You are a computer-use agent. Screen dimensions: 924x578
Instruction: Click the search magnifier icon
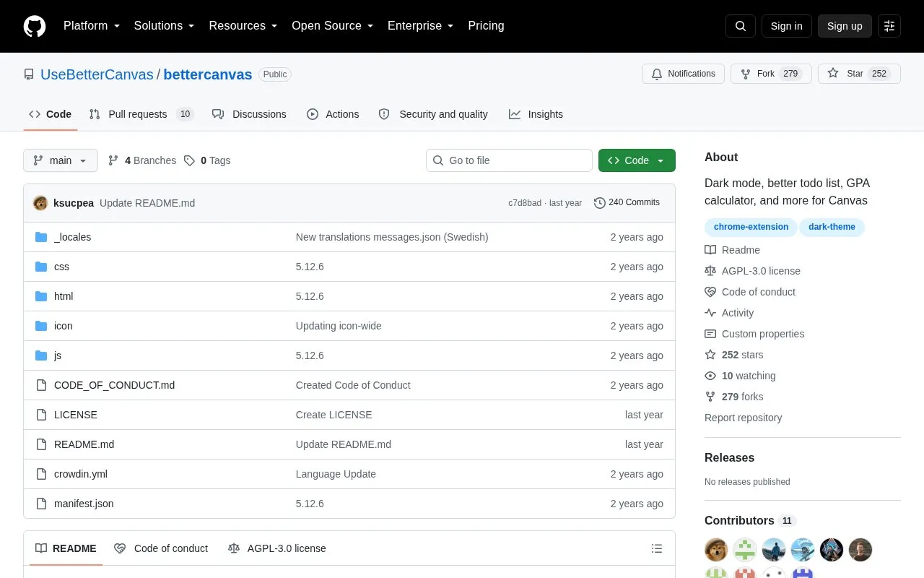[x=741, y=26]
